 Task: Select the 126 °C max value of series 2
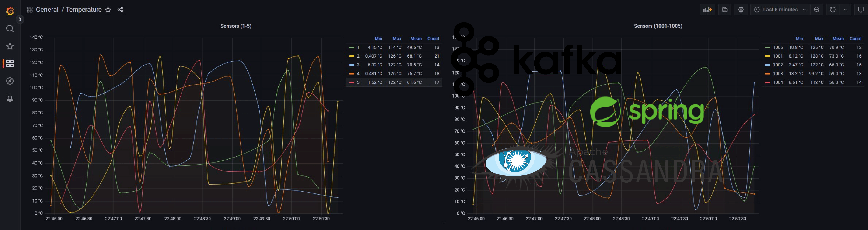[395, 56]
